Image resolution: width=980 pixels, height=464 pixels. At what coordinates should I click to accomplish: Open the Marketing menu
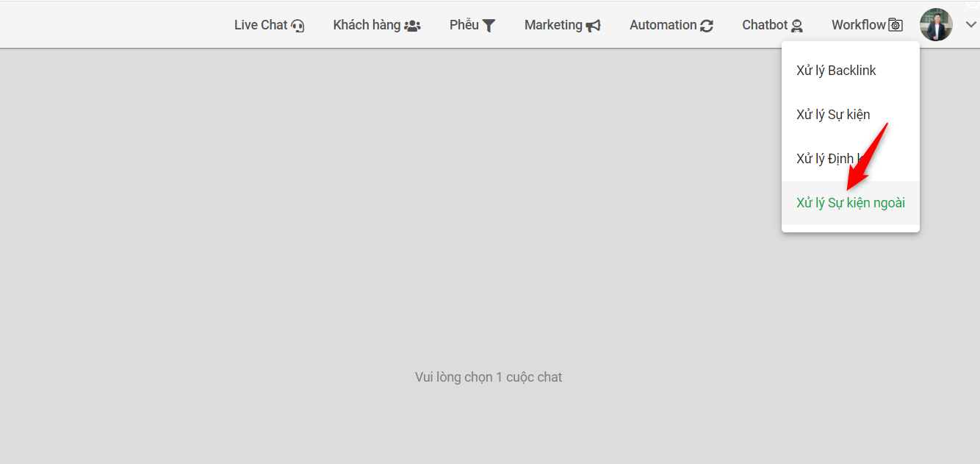point(563,25)
